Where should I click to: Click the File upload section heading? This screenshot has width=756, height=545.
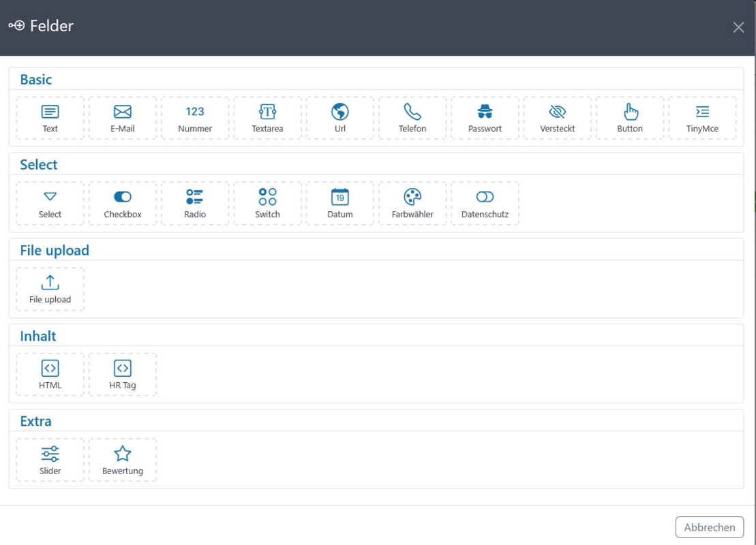tap(55, 251)
